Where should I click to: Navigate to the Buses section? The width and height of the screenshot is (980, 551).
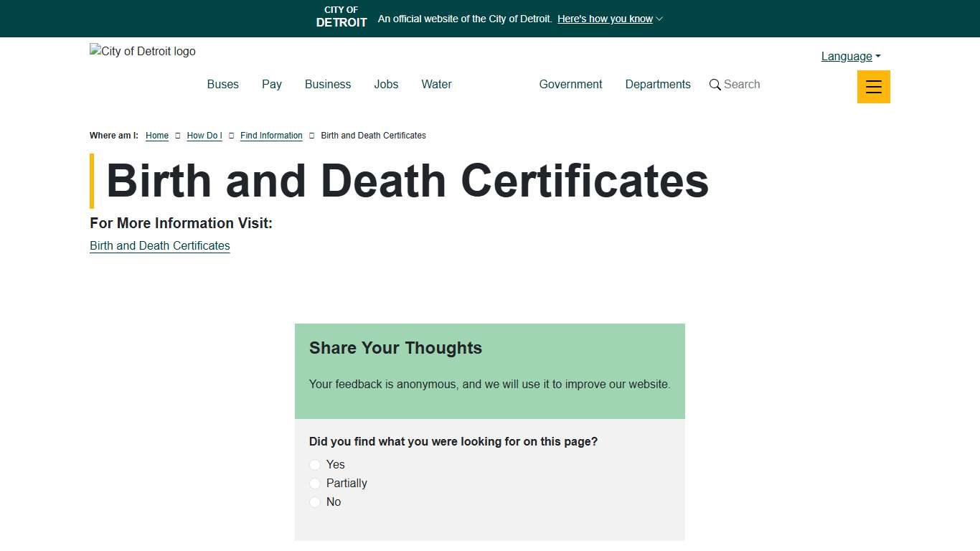(222, 84)
